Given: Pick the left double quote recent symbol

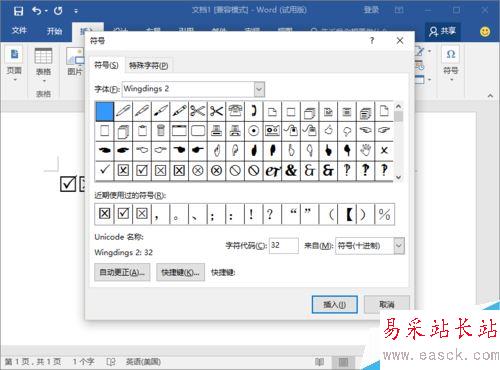Looking at the screenshot, I should tap(291, 213).
